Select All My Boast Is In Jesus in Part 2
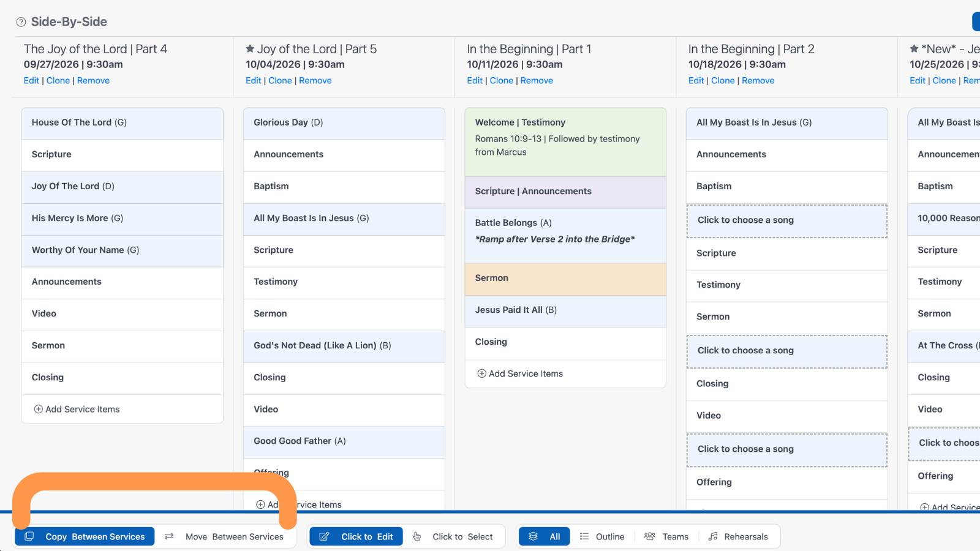This screenshot has width=980, height=551. (x=787, y=124)
